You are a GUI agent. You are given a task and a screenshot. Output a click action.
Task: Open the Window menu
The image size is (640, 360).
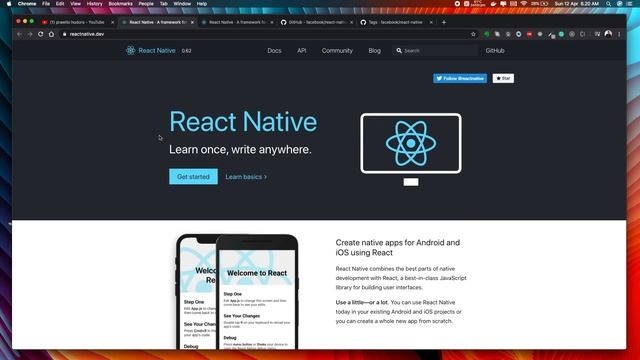(182, 4)
